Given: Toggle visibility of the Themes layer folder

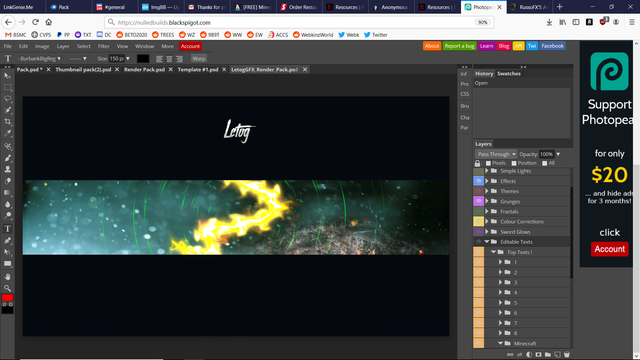Looking at the screenshot, I should pyautogui.click(x=478, y=191).
